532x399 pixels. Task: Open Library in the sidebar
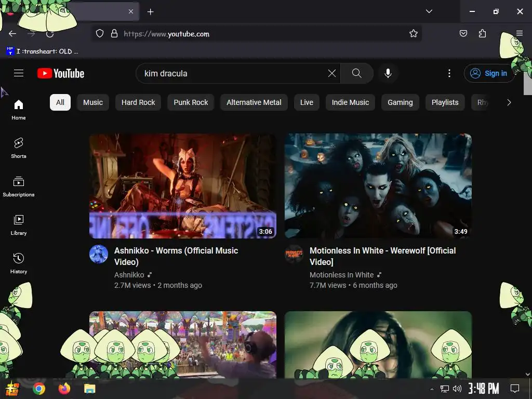(x=19, y=225)
